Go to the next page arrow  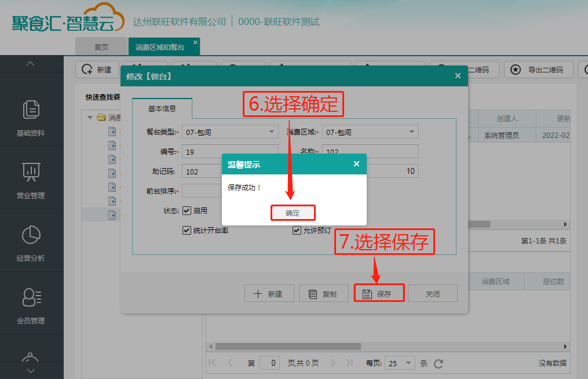tap(333, 363)
